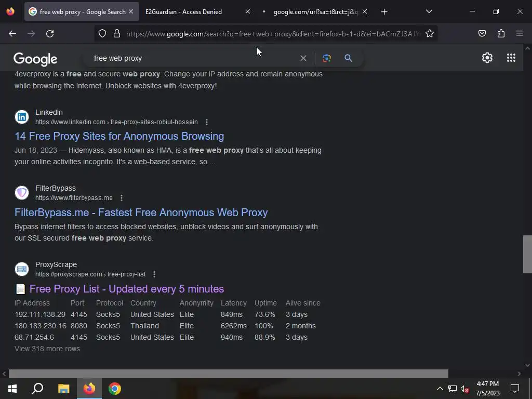Click the linkedin.com result URL
532x399 pixels.
116,122
